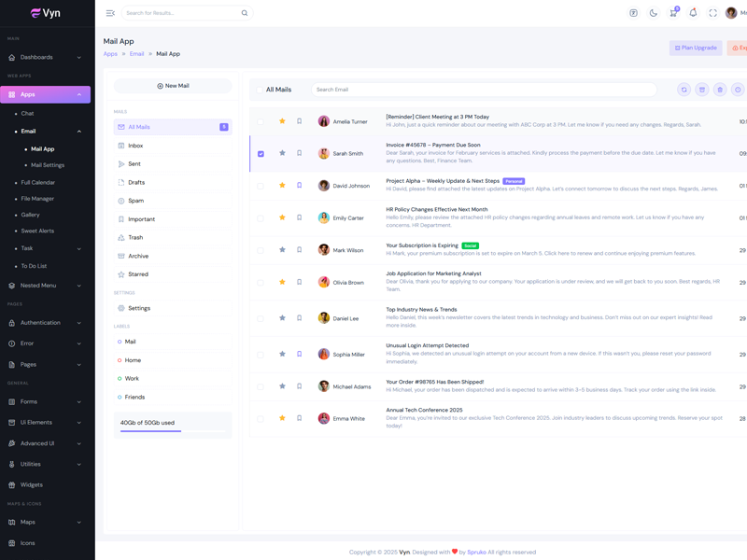Tick the checkbox for Amelia Turner's mail
The height and width of the screenshot is (560, 747).
click(261, 121)
